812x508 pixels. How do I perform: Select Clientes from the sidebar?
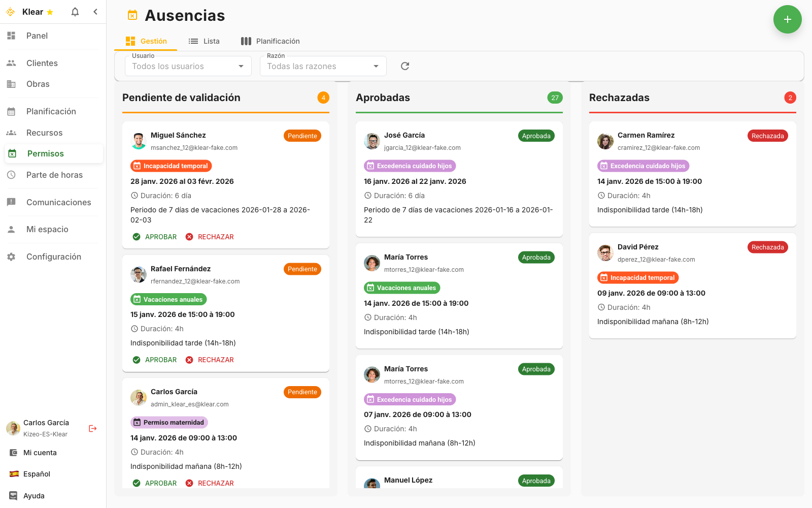[42, 62]
